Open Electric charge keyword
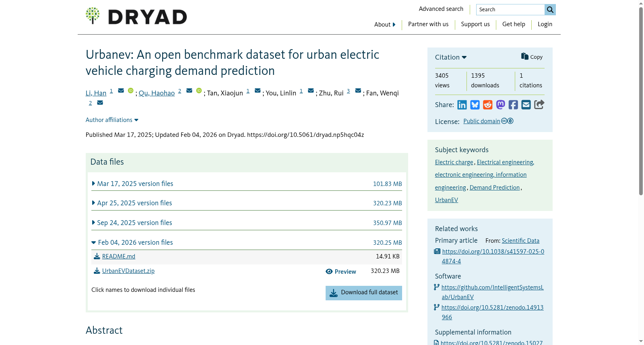 (454, 162)
